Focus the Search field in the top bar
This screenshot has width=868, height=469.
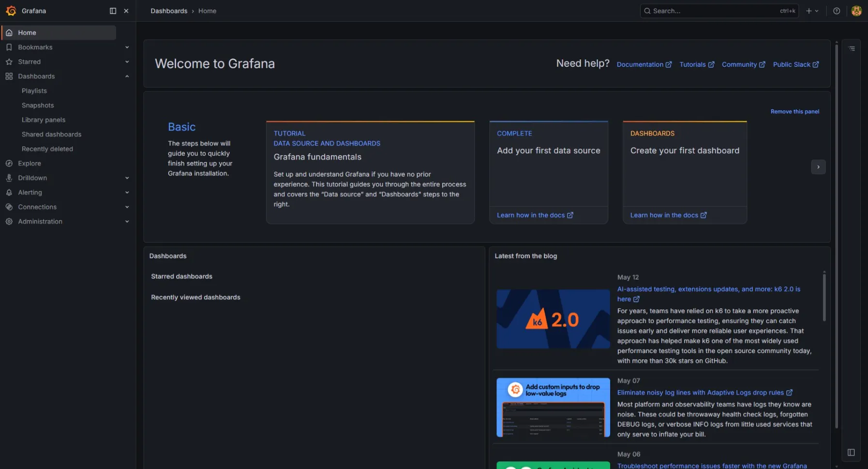click(x=719, y=11)
